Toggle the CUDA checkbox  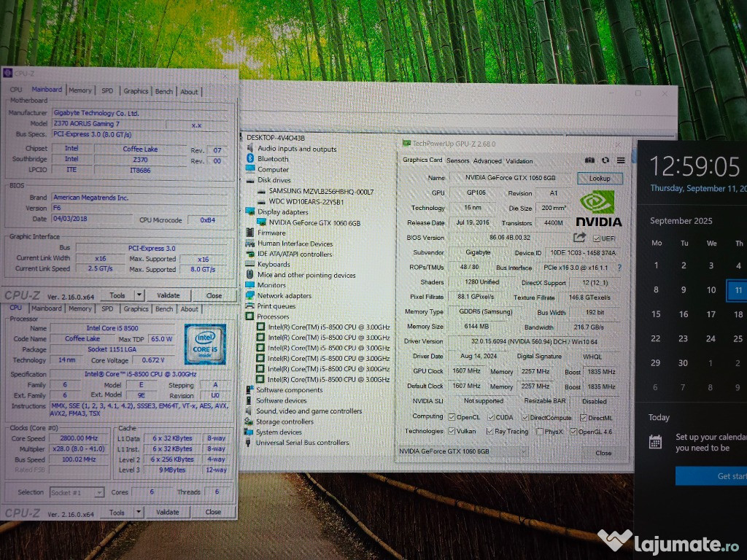[x=491, y=417]
